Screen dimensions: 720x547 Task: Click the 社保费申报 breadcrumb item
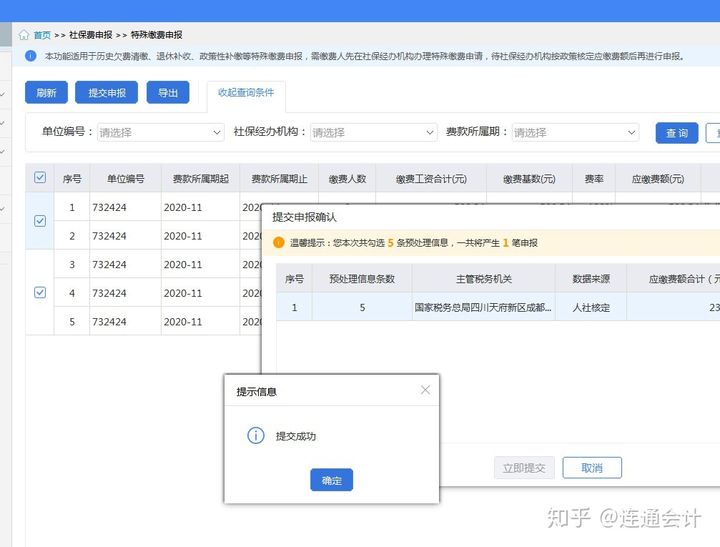click(x=91, y=35)
